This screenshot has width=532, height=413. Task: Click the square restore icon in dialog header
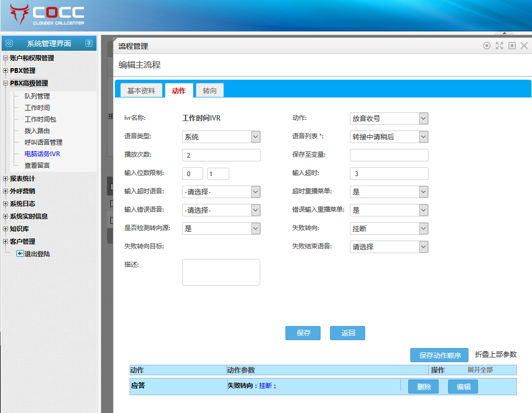[x=512, y=46]
